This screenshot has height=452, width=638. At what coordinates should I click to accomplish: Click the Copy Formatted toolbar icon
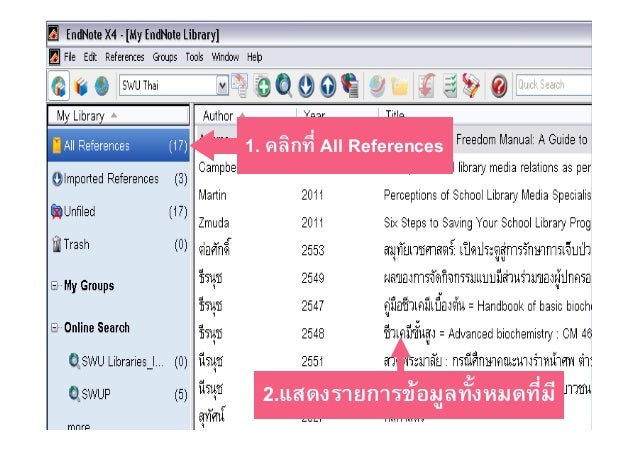pyautogui.click(x=240, y=85)
